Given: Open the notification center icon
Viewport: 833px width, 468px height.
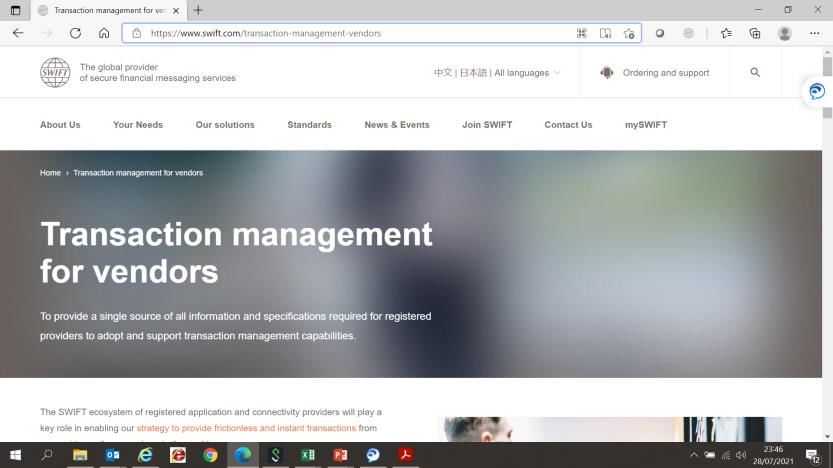Looking at the screenshot, I should pyautogui.click(x=812, y=456).
